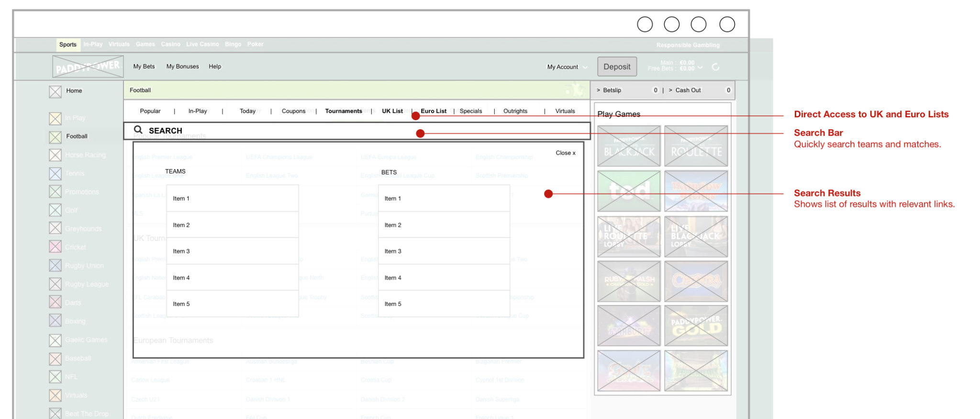This screenshot has width=980, height=419.
Task: Select Item 1 under Teams results
Action: coord(233,198)
